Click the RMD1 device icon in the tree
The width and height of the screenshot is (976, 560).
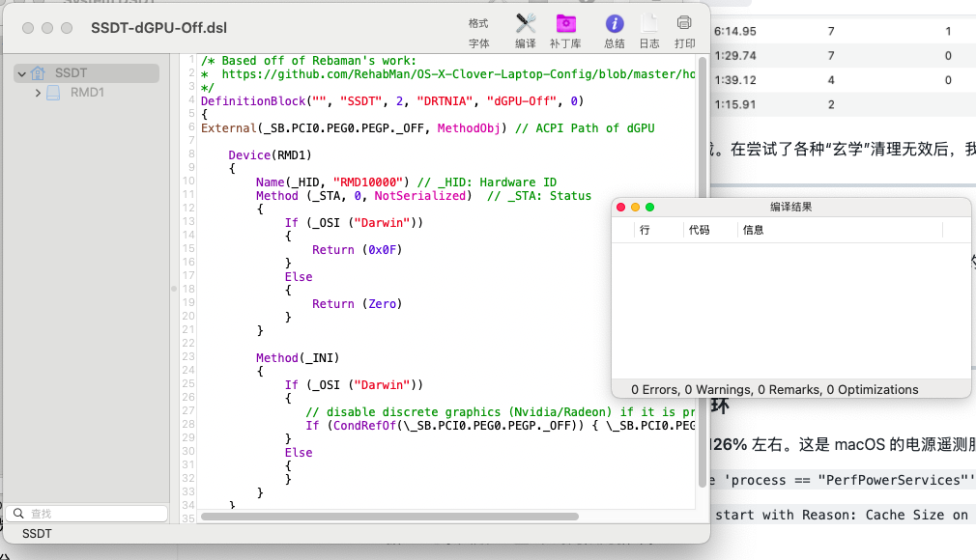click(x=54, y=93)
